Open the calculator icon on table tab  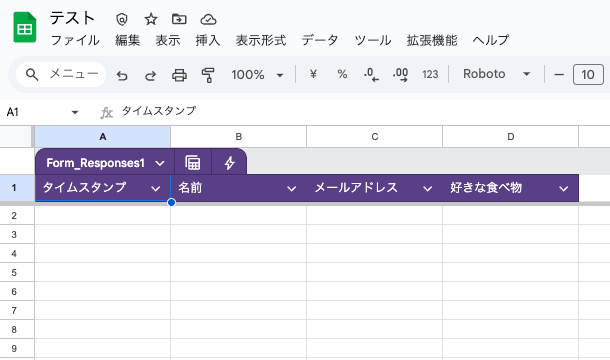click(193, 163)
